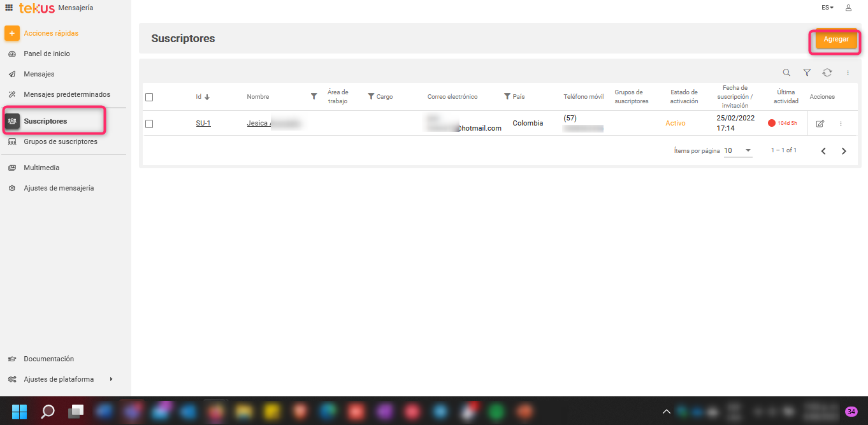Sort by the Id column header
Image resolution: width=868 pixels, height=425 pixels.
[x=199, y=97]
